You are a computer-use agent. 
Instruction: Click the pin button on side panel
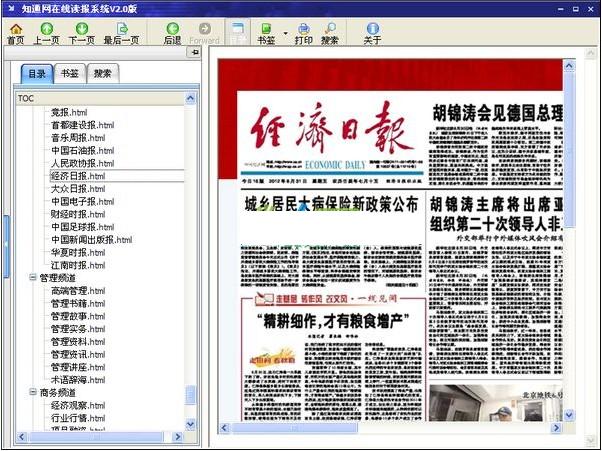click(194, 52)
